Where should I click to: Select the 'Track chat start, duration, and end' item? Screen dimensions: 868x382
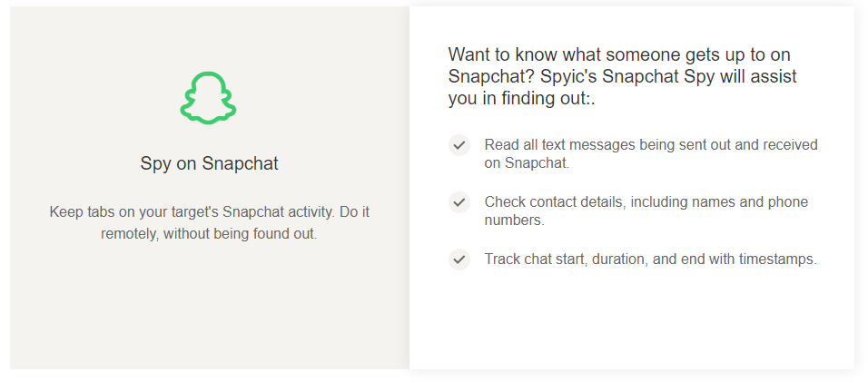650,260
